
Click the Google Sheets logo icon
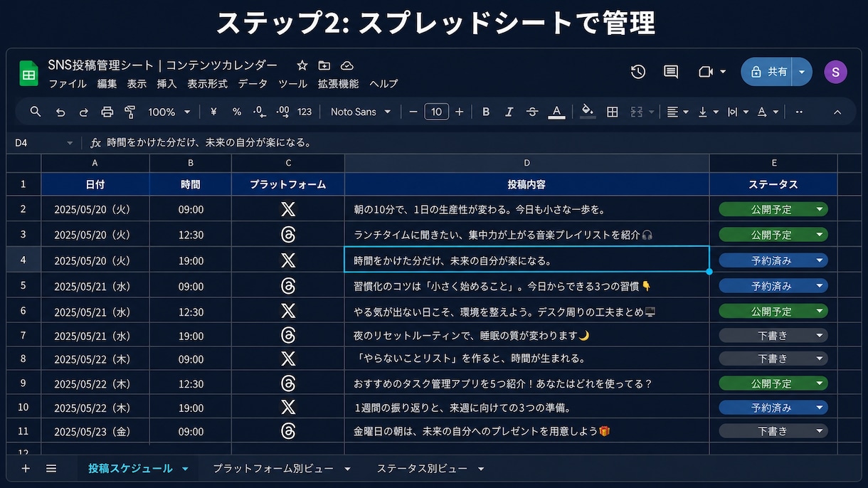[28, 73]
